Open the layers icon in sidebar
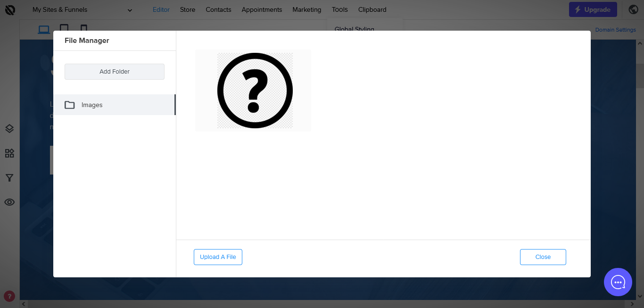 point(9,129)
